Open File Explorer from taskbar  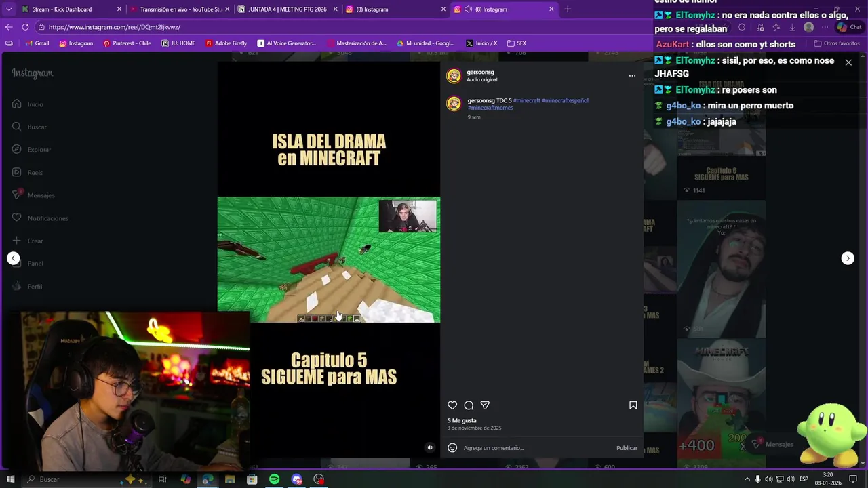[x=230, y=479]
